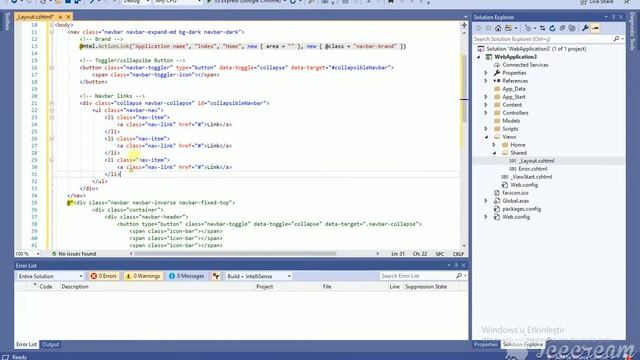The image size is (640, 360).
Task: Click the editor horizontal scrollbar
Action: [236, 253]
